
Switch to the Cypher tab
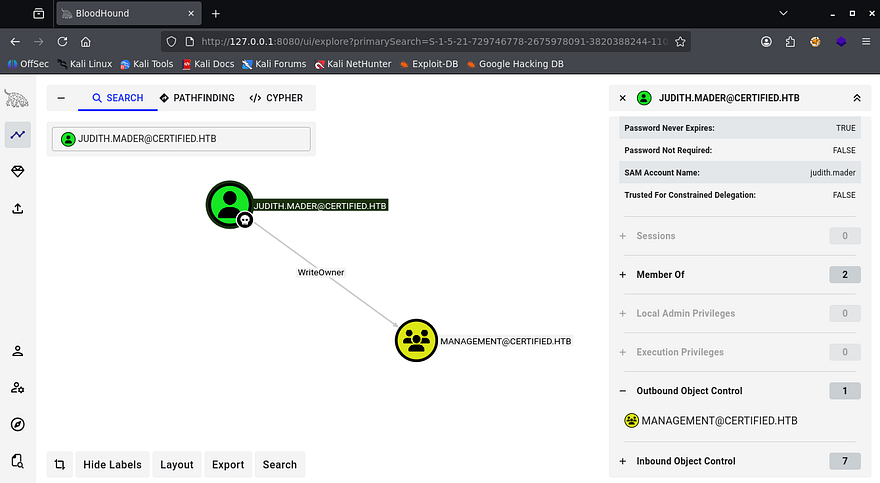click(276, 98)
